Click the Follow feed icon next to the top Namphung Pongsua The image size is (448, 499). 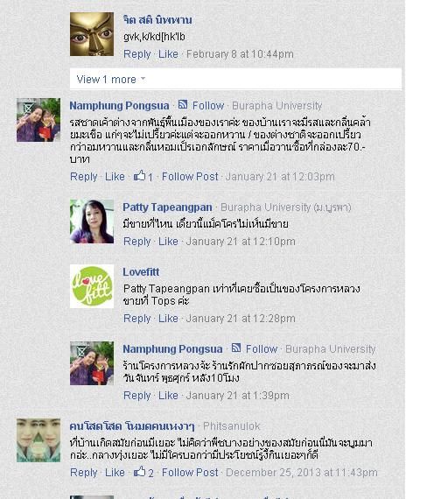(183, 104)
